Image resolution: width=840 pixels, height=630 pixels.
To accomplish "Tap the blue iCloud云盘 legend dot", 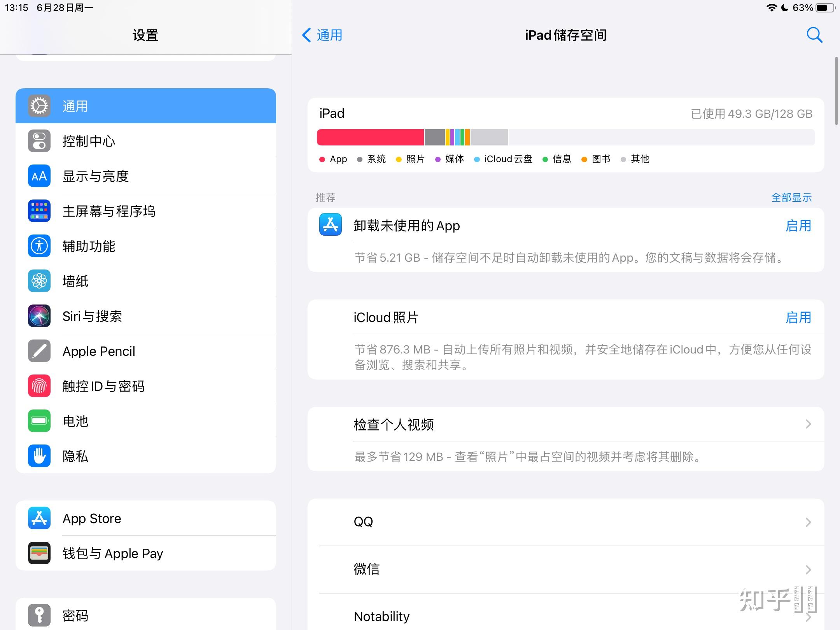I will [x=477, y=159].
